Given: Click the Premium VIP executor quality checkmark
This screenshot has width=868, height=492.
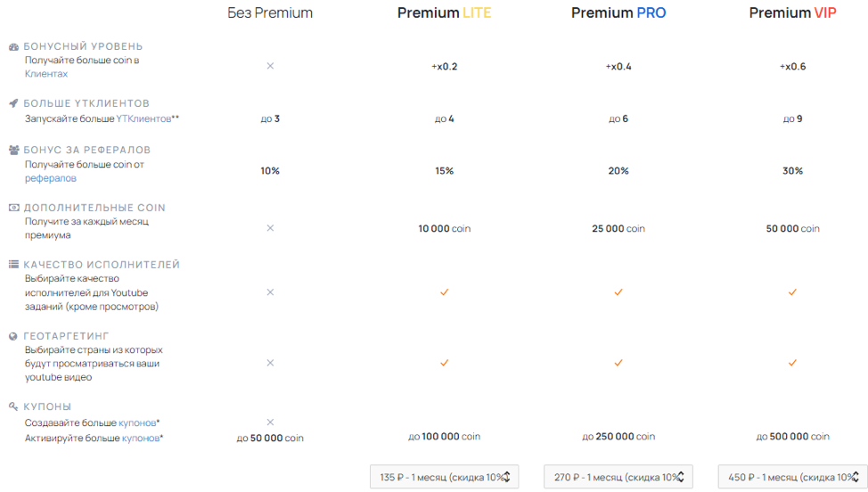Looking at the screenshot, I should point(792,292).
